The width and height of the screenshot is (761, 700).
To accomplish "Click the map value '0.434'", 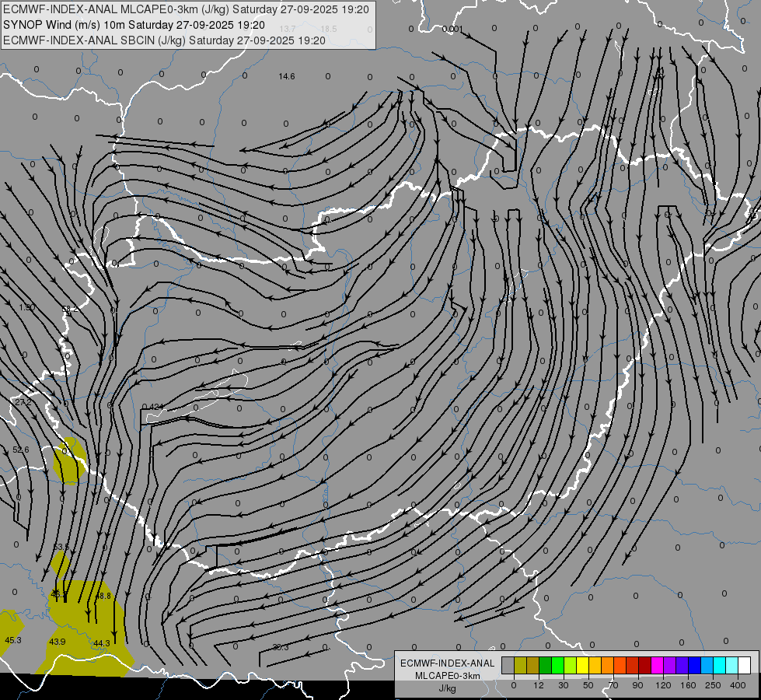I will (x=153, y=407).
